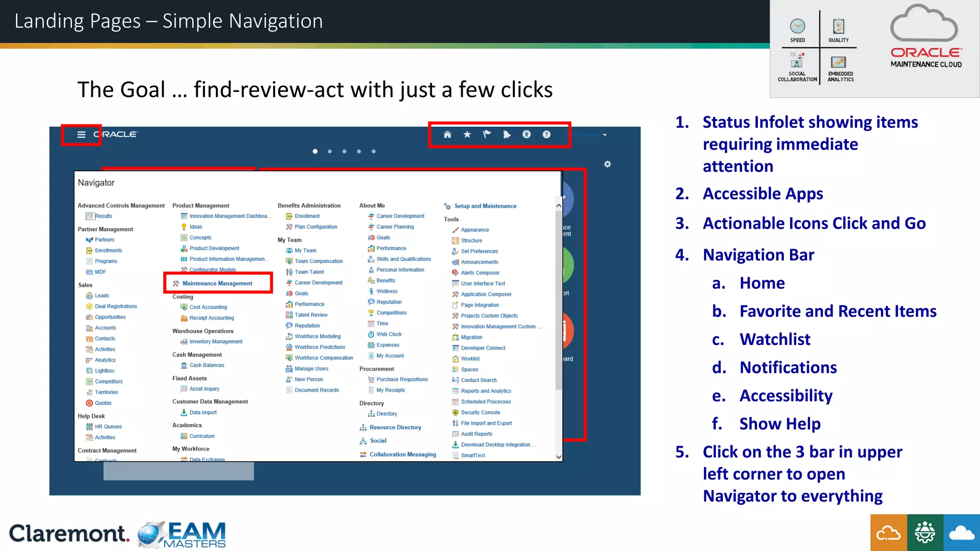Click the Cost Accounting icon
Image resolution: width=980 pixels, height=551 pixels.
tap(184, 307)
